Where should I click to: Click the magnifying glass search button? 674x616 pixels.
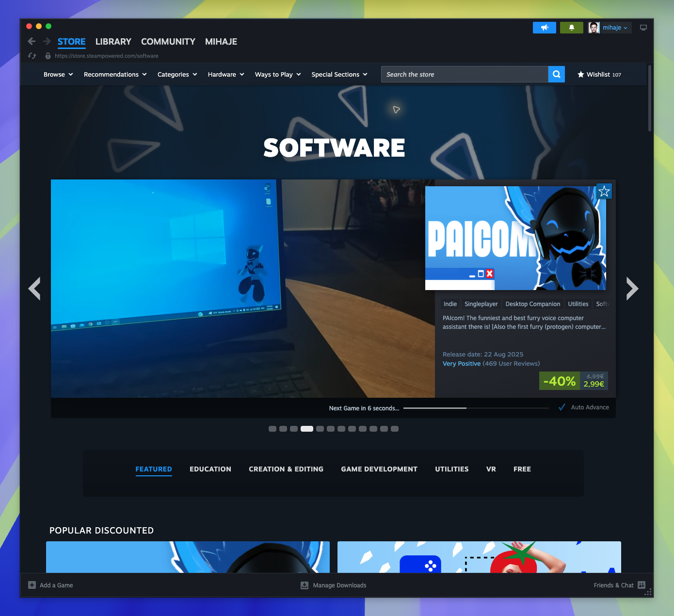[557, 74]
